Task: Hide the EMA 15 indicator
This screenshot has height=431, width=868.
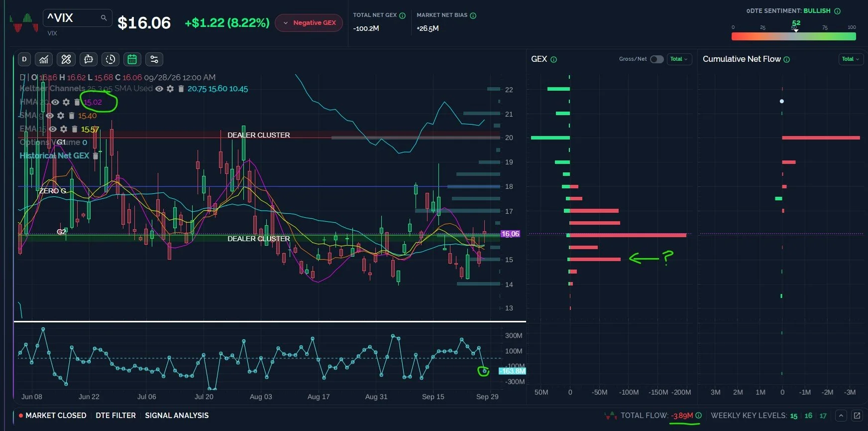Action: (x=53, y=129)
